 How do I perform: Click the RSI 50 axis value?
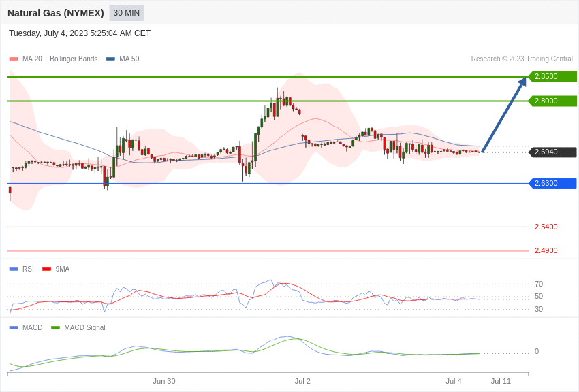pos(539,296)
